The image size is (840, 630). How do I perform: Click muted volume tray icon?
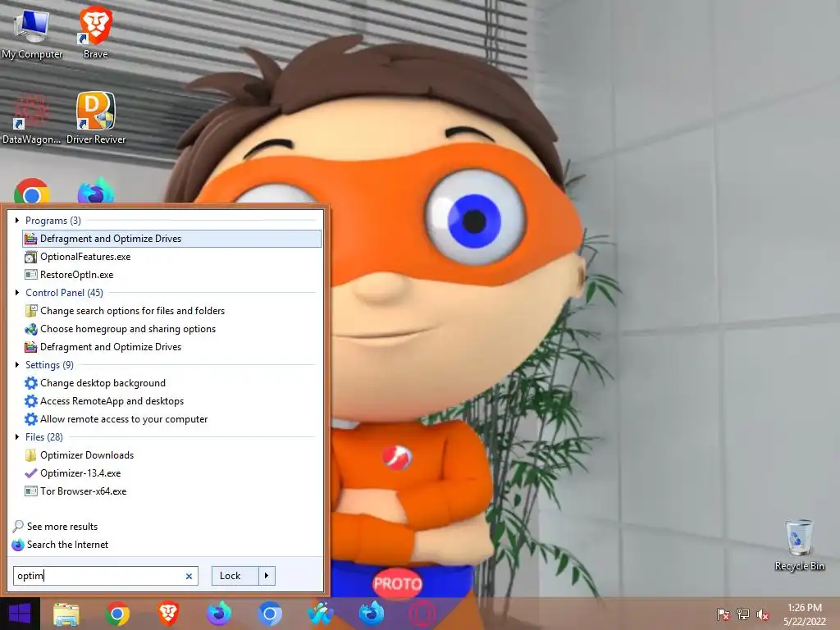click(763, 614)
